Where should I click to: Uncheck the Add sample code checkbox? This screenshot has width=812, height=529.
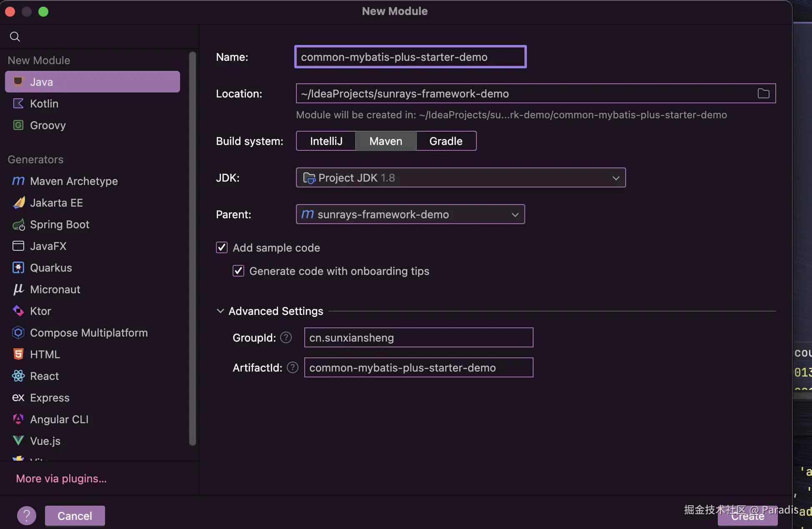click(221, 247)
